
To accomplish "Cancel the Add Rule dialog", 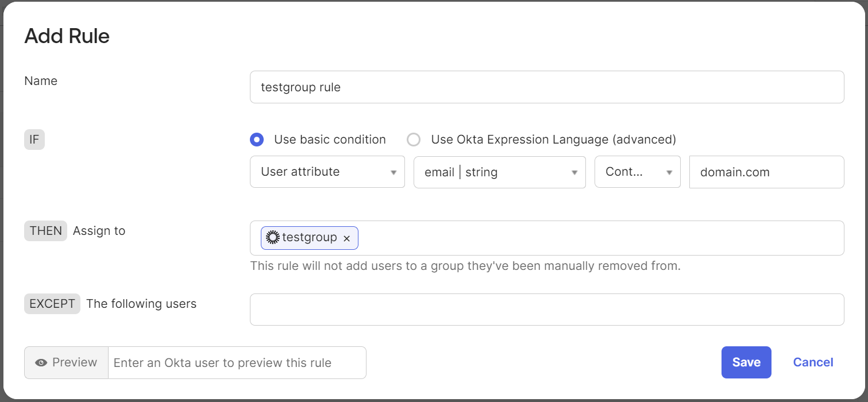I will [x=813, y=362].
